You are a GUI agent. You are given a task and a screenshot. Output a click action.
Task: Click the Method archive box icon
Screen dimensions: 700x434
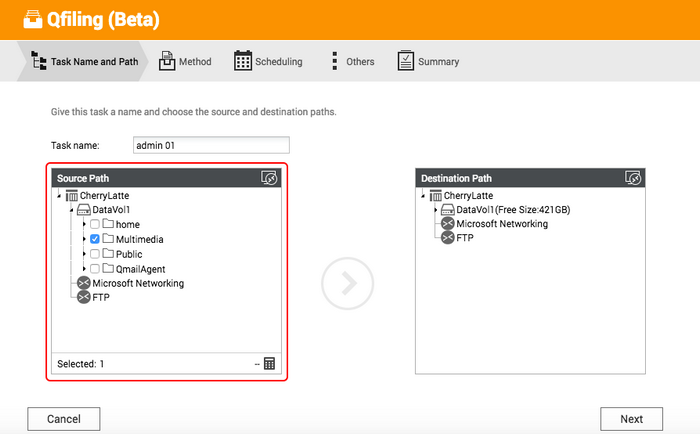click(x=167, y=61)
